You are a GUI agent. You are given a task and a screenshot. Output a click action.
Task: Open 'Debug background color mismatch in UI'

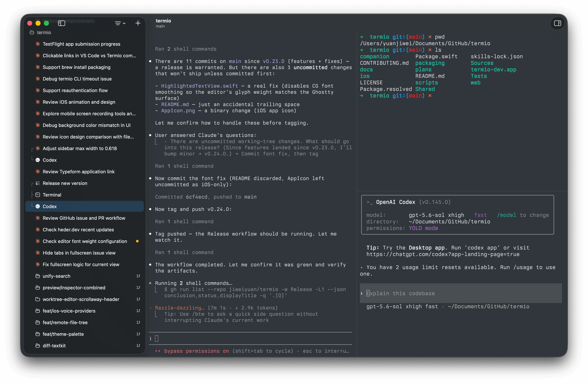pos(84,125)
